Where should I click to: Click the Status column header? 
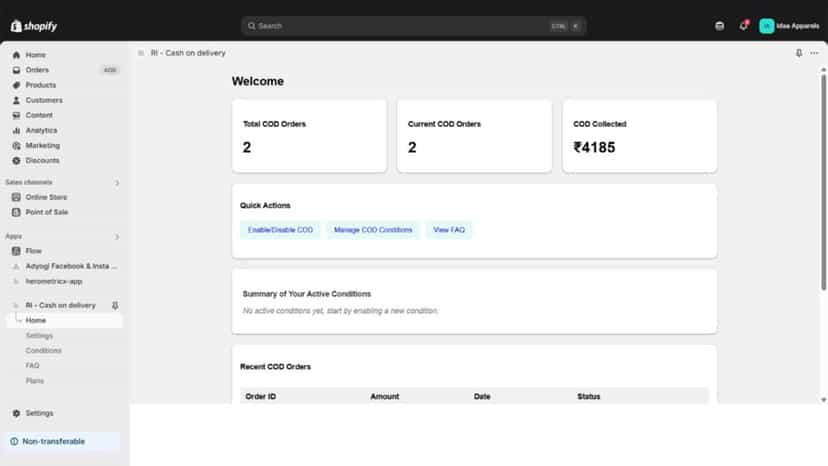589,396
